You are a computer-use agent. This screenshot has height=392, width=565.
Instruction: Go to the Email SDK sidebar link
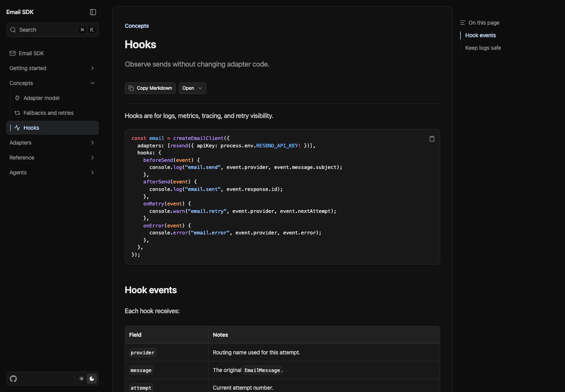coord(52,53)
